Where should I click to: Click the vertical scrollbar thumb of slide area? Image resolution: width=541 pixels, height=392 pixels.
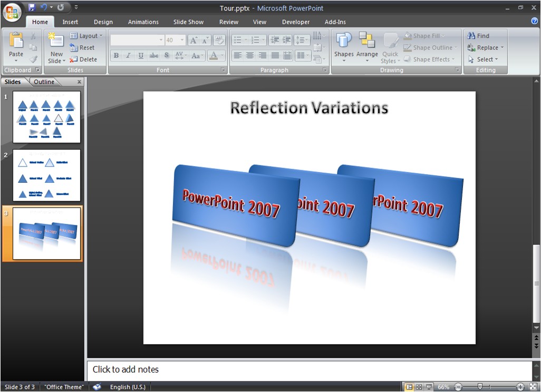536,283
